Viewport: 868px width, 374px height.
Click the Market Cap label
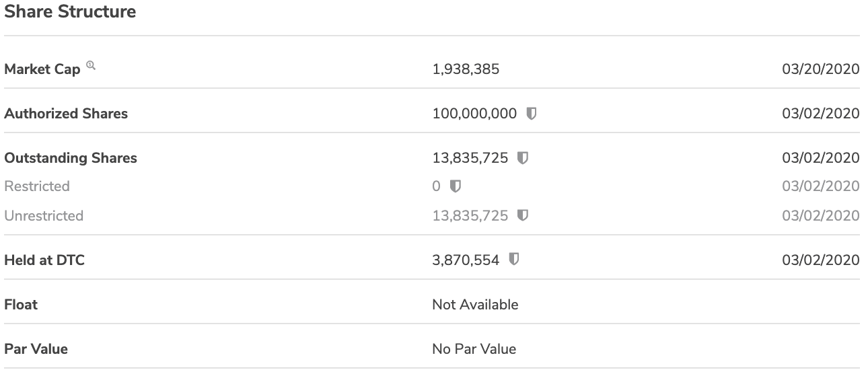[42, 69]
